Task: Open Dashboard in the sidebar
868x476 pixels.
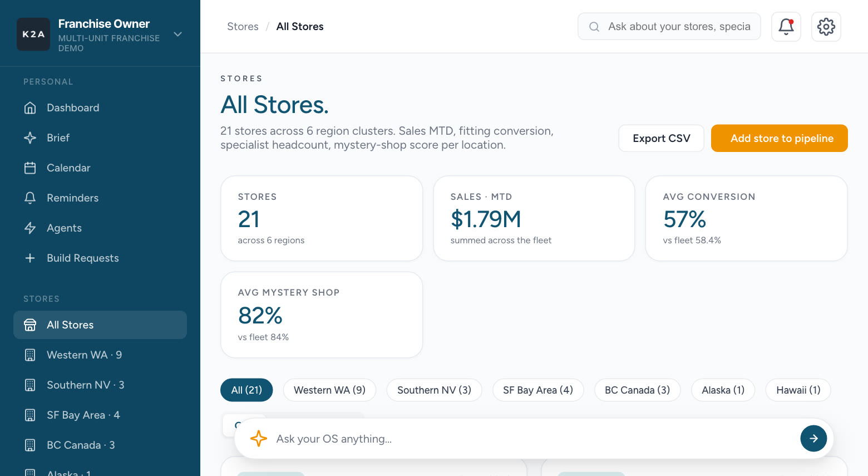Action: pos(100,108)
